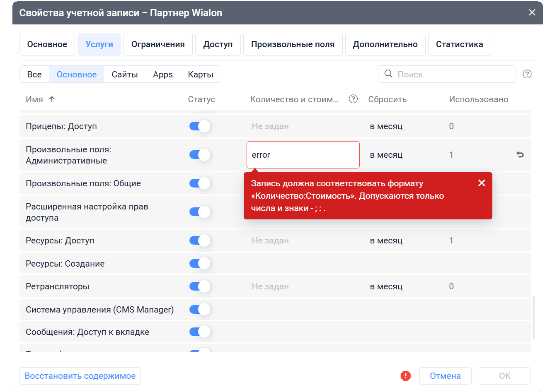Switch to the Статистика tab
This screenshot has width=557, height=392.
pyautogui.click(x=459, y=44)
